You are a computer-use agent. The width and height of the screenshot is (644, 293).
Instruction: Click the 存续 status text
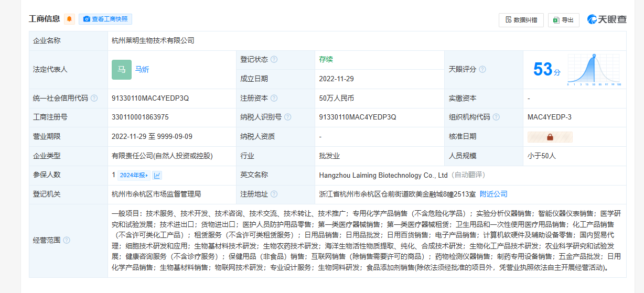click(x=326, y=60)
